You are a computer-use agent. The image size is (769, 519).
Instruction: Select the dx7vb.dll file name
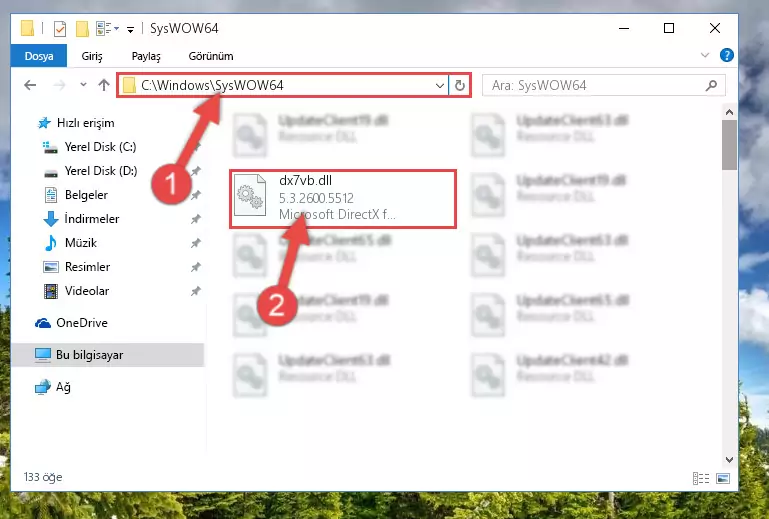tap(306, 181)
